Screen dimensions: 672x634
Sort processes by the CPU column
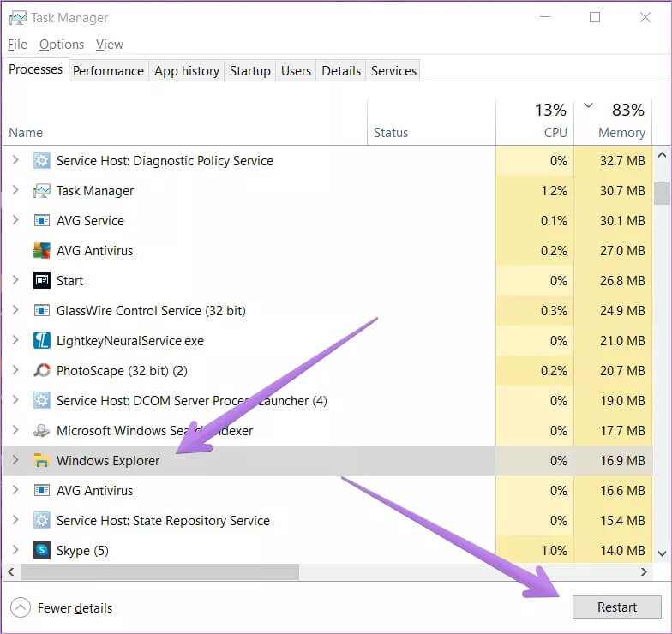pyautogui.click(x=535, y=122)
